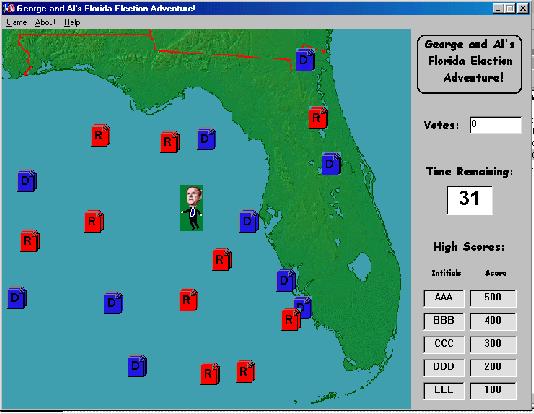Select the DDD initials field

[x=444, y=367]
